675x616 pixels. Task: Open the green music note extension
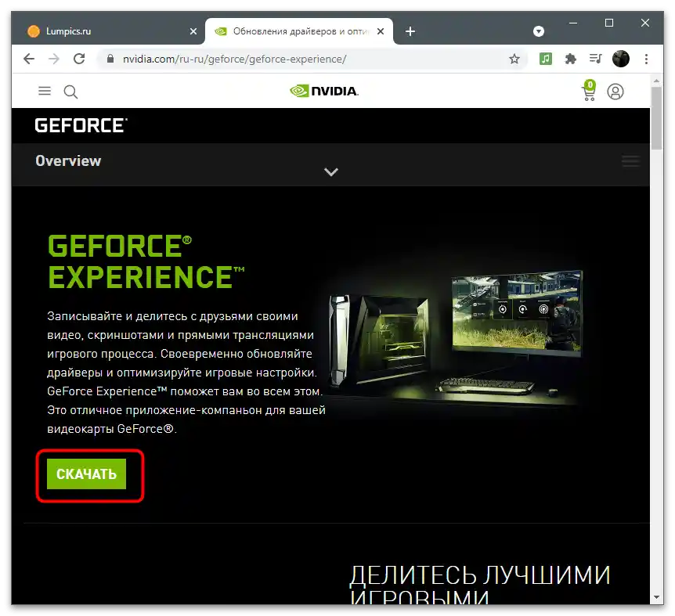[x=546, y=59]
